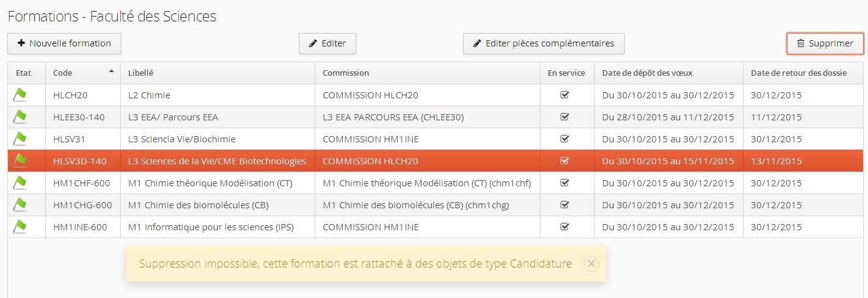
Task: Sort by Code column ascending arrow
Action: tap(111, 72)
